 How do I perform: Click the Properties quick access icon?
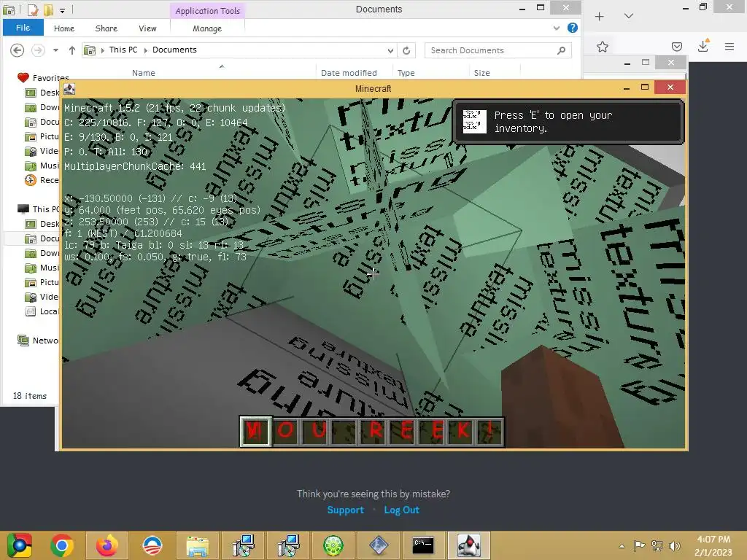pyautogui.click(x=32, y=9)
